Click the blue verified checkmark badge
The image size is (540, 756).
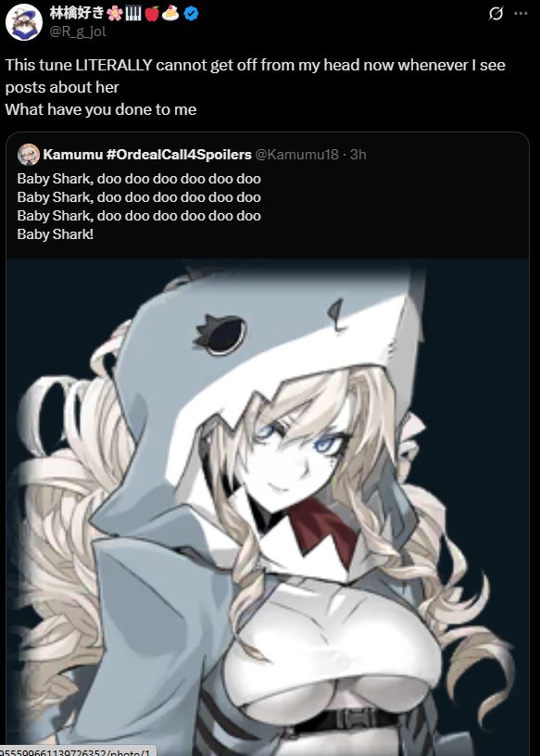coord(192,14)
